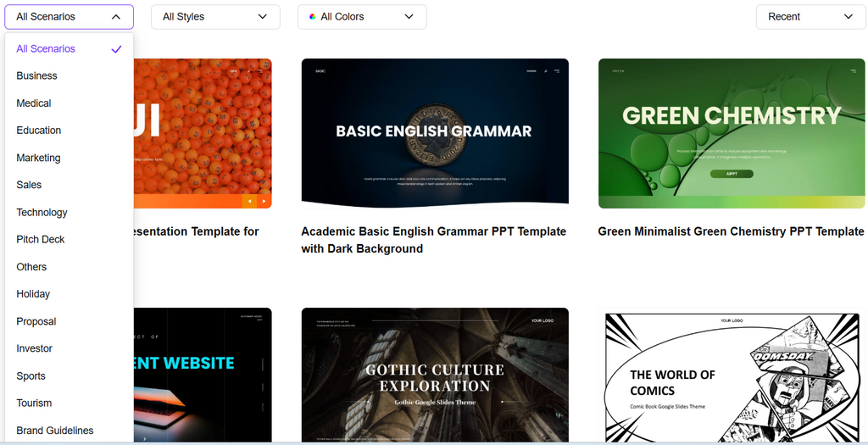Choose the Medical scenario option
This screenshot has width=868, height=445.
click(x=34, y=103)
